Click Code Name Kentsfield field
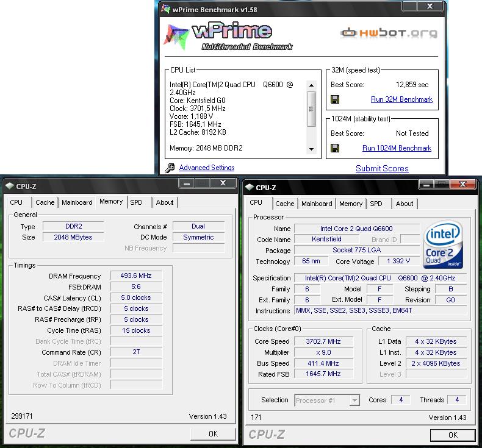 pyautogui.click(x=326, y=239)
